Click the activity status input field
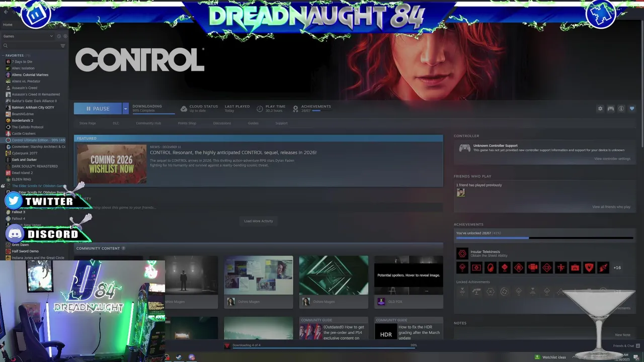 [258, 207]
